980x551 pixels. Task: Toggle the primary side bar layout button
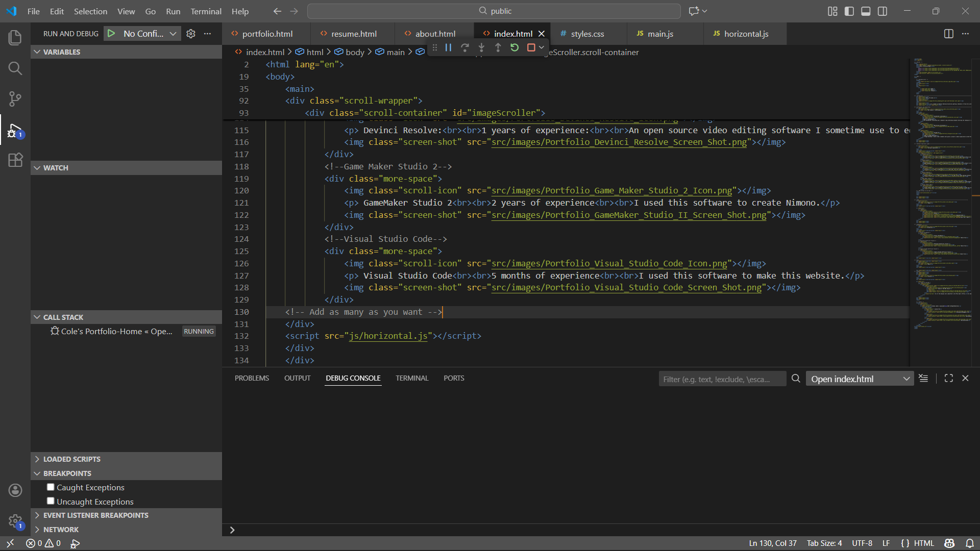point(849,11)
